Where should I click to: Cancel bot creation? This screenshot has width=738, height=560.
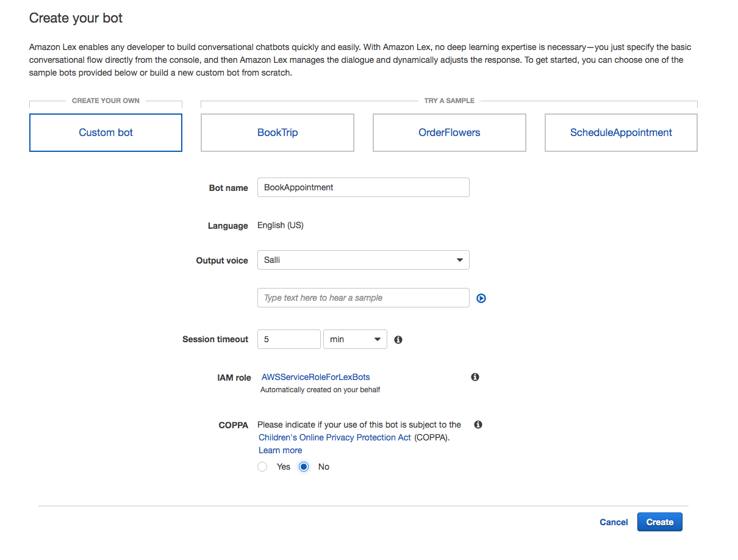coord(614,522)
